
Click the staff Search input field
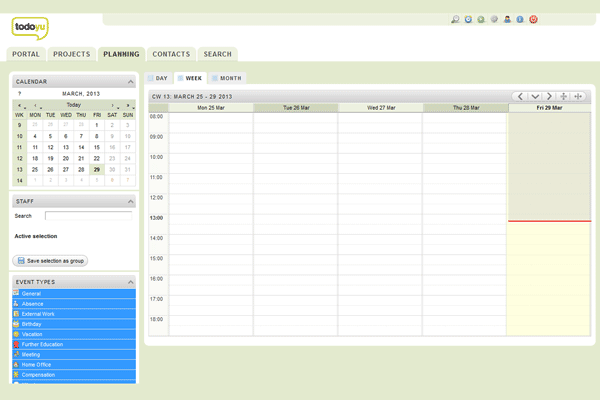pos(89,215)
